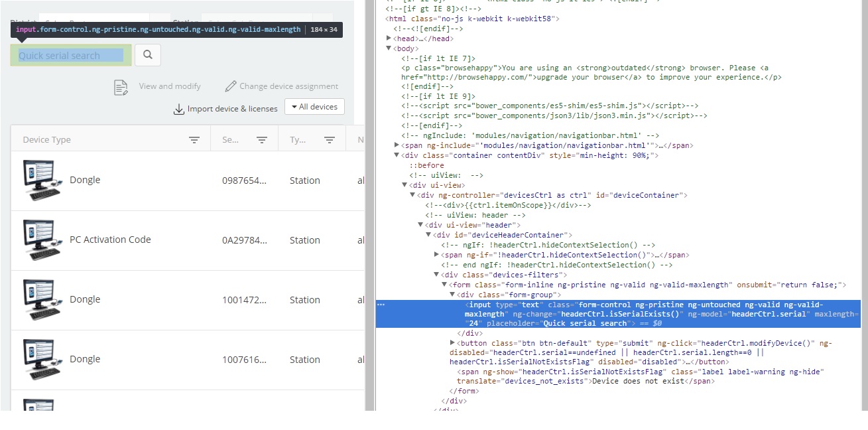Open the Device Type column filter
This screenshot has width=868, height=430.
coord(194,140)
